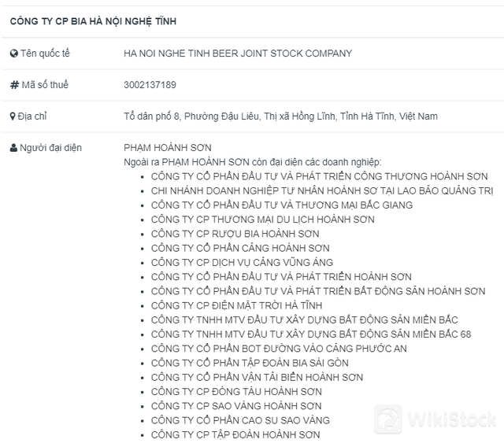The image size is (504, 447).
Task: Click the globe icon beside Tên quốc tế
Action: pyautogui.click(x=13, y=54)
